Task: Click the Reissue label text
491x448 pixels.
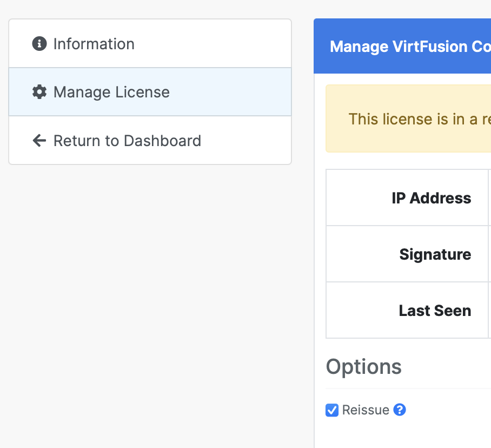Action: 366,410
